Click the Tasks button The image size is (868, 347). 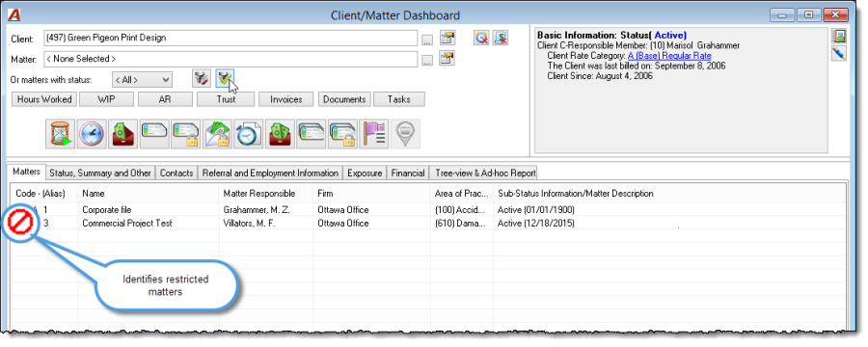click(399, 99)
